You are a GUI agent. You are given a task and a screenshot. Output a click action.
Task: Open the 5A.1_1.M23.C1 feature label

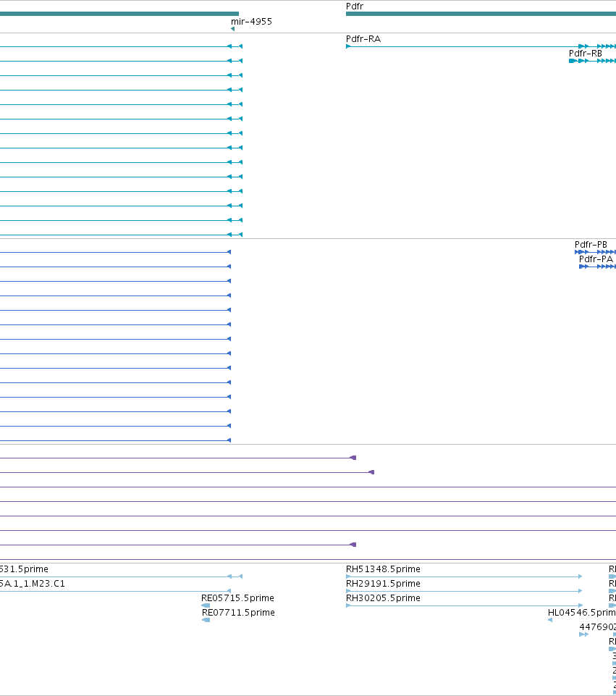point(33,583)
